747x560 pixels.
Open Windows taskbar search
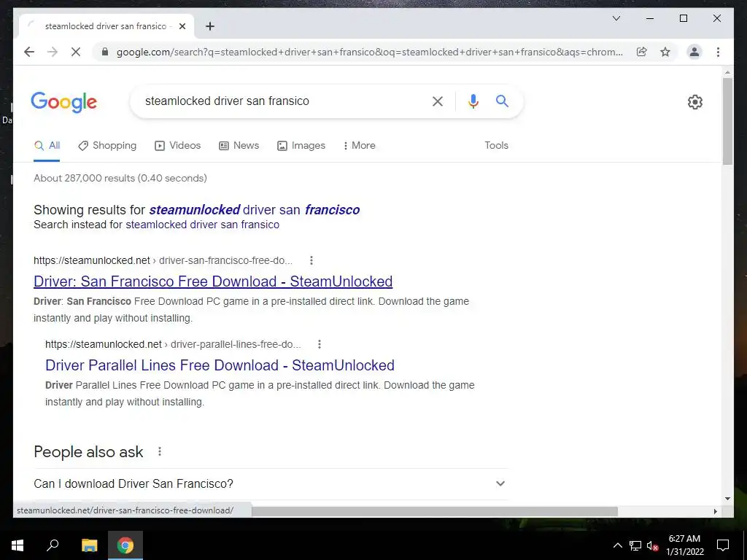(53, 545)
